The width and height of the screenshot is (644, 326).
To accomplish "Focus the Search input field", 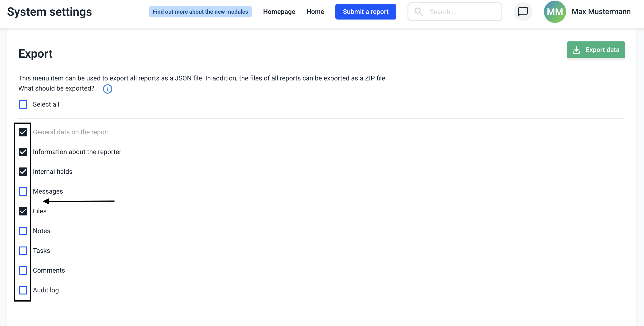I will point(462,12).
